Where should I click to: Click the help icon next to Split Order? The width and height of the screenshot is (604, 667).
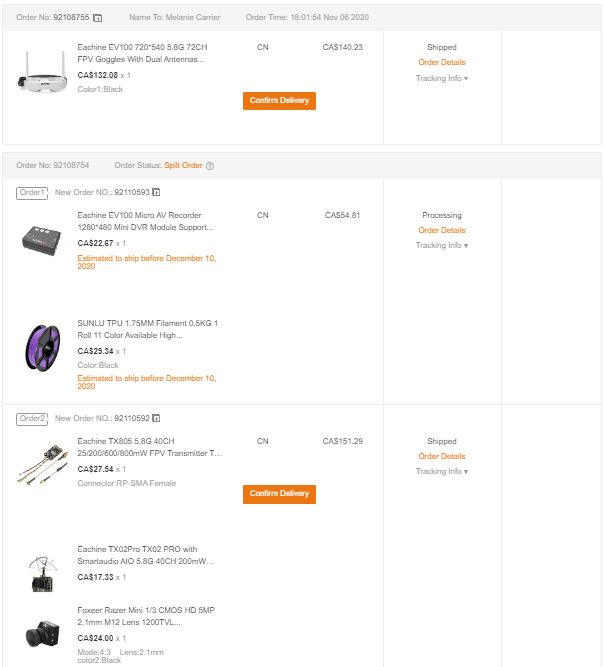[210, 166]
